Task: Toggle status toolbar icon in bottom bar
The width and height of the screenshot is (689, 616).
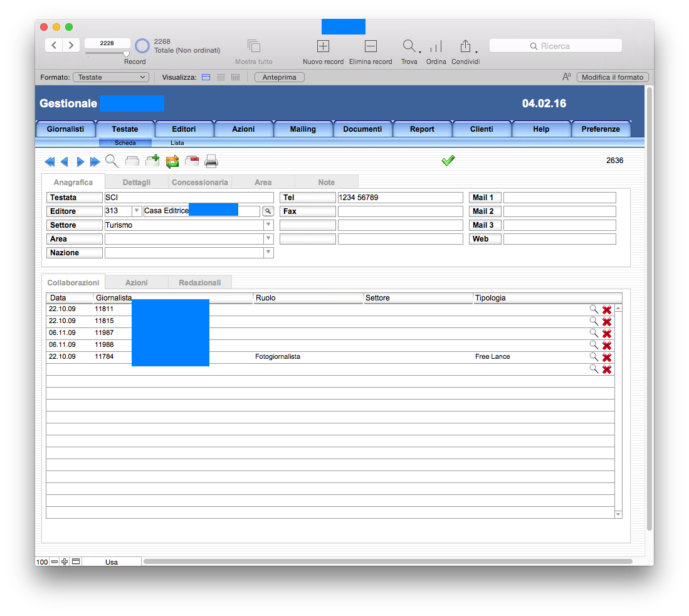Action: (76, 561)
